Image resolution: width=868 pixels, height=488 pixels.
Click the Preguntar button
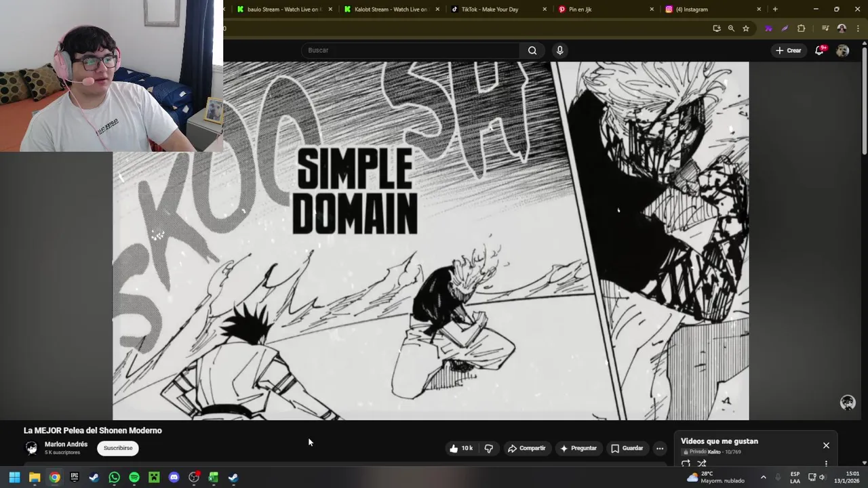click(x=578, y=448)
